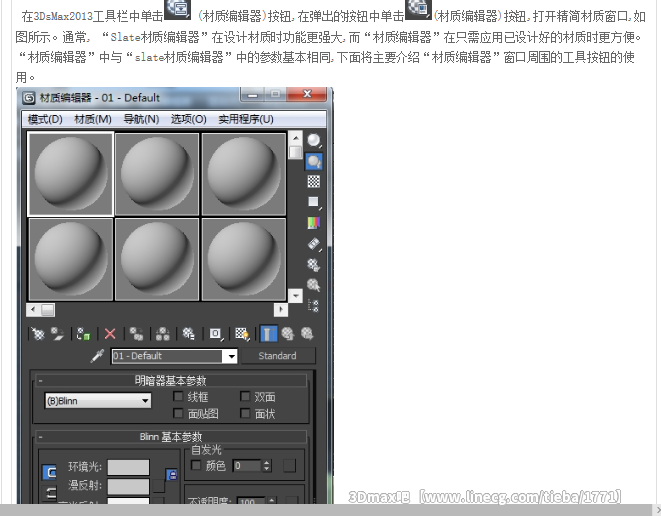The width and height of the screenshot is (661, 516).
Task: Open the 实用程序(U) menu
Action: click(246, 119)
